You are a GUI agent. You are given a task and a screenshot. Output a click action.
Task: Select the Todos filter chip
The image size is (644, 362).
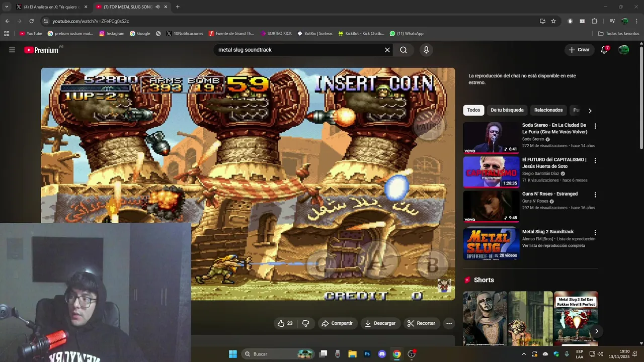tap(473, 110)
